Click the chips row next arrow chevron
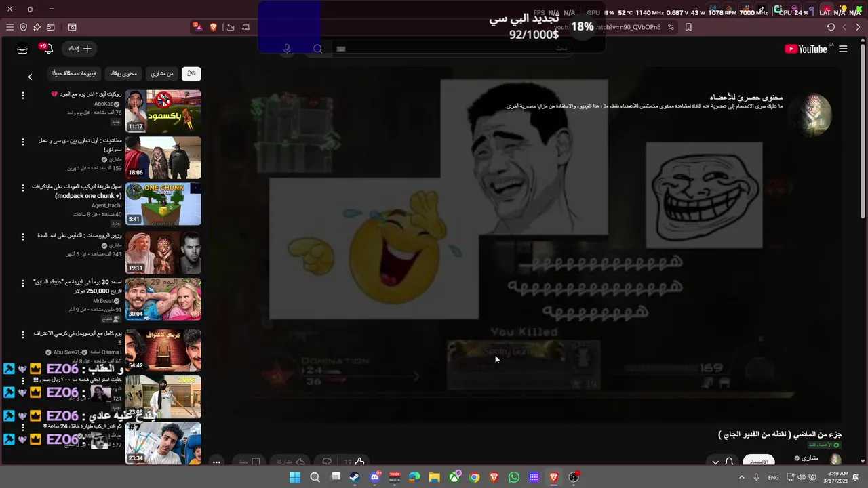 (x=30, y=77)
